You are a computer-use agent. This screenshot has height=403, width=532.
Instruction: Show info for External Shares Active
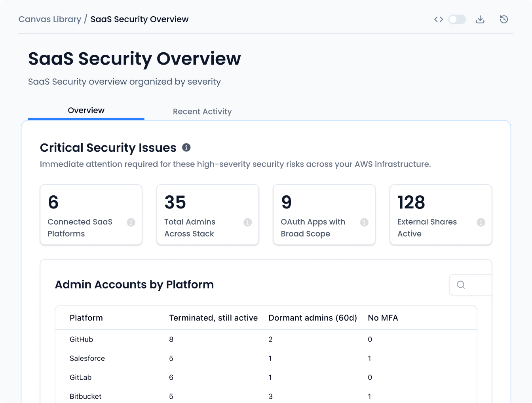pos(481,222)
